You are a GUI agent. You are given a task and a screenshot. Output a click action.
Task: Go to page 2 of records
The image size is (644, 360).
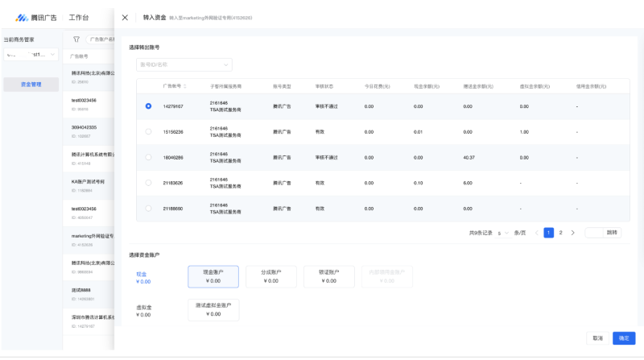561,233
